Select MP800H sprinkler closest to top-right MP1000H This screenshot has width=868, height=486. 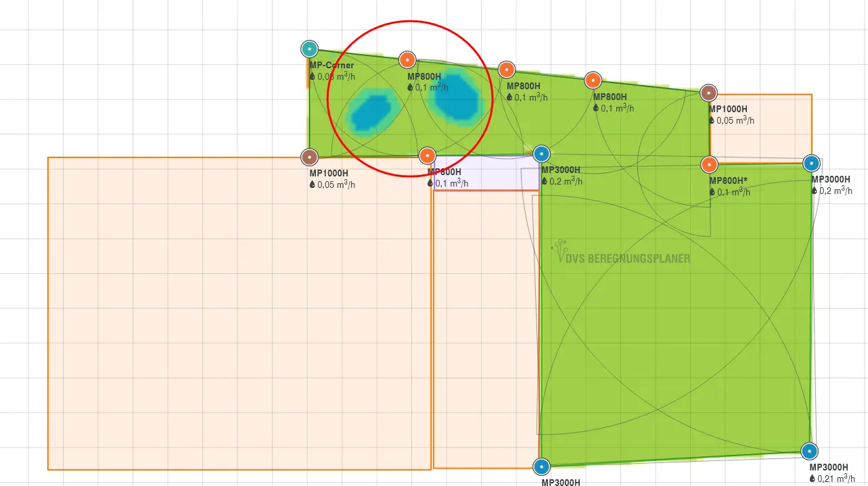593,80
